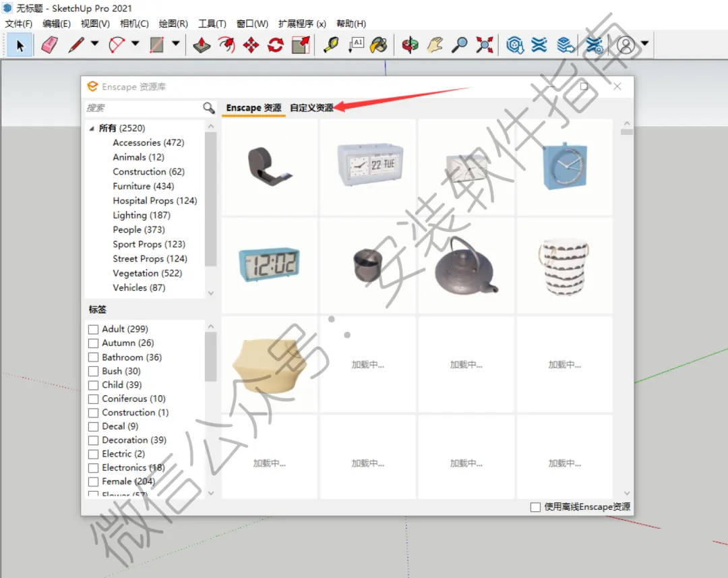Click the user account profile icon
The width and height of the screenshot is (728, 578).
coord(626,45)
